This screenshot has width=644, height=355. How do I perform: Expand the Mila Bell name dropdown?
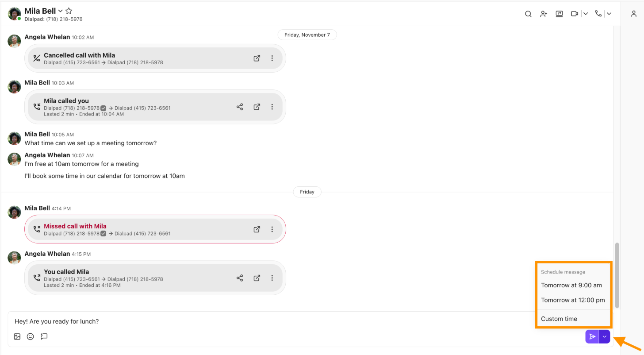click(x=61, y=11)
